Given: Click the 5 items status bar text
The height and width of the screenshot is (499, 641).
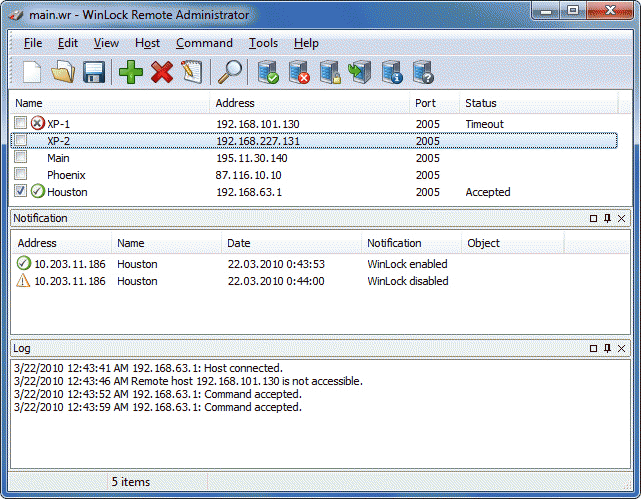Looking at the screenshot, I should (131, 482).
